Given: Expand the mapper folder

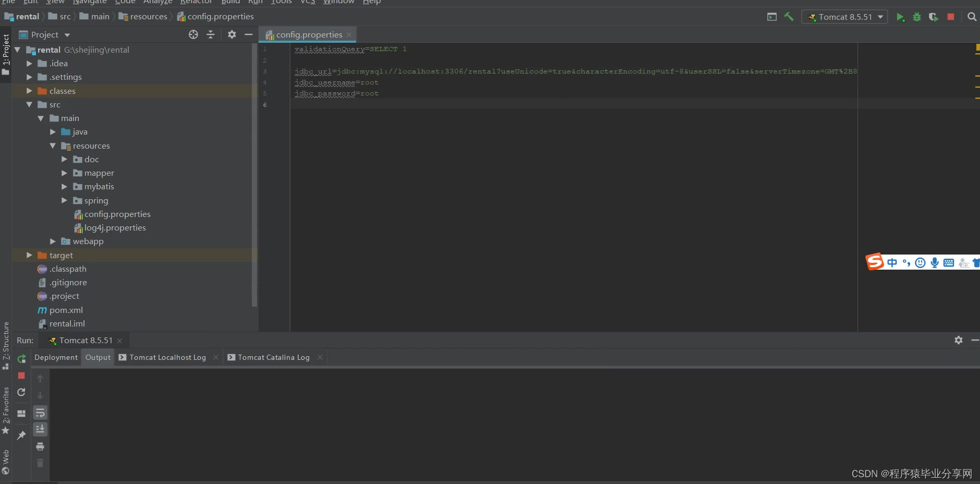Looking at the screenshot, I should (x=64, y=173).
